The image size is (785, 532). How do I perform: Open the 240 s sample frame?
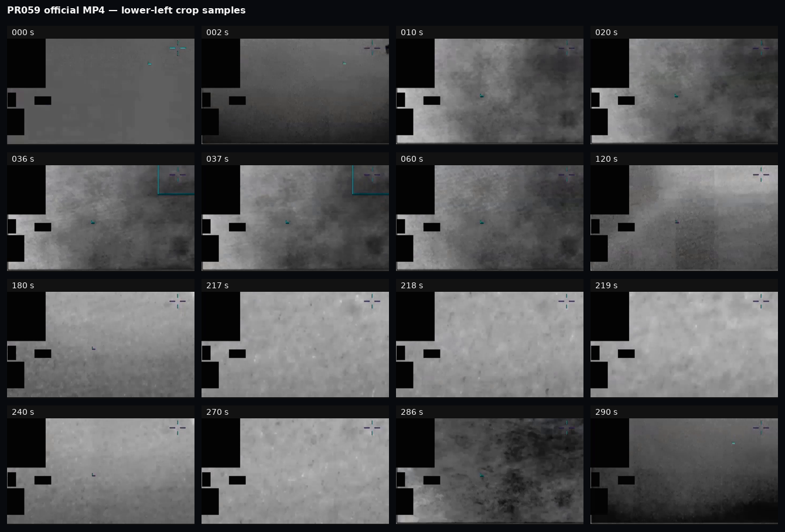click(101, 471)
